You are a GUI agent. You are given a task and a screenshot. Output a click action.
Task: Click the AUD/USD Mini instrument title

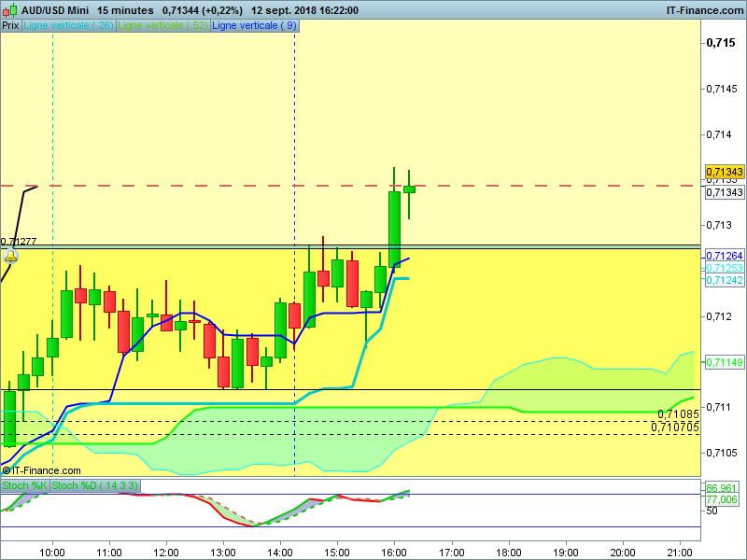[55, 10]
